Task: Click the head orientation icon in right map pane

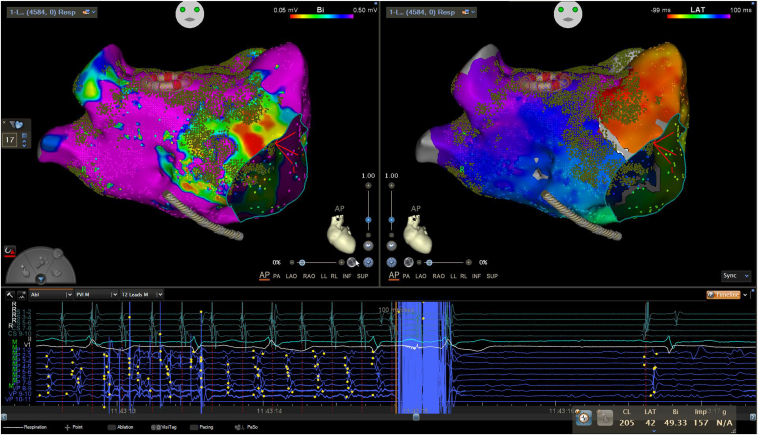Action: pyautogui.click(x=569, y=14)
